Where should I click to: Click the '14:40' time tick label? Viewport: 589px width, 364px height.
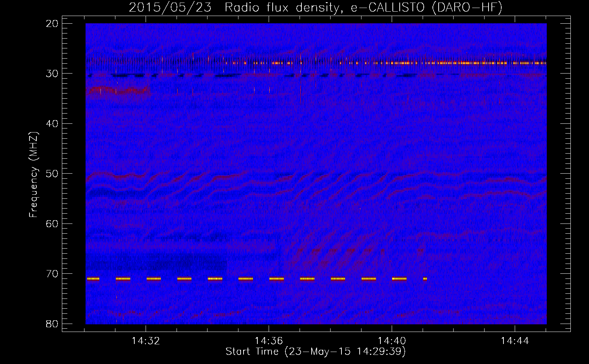[392, 341]
